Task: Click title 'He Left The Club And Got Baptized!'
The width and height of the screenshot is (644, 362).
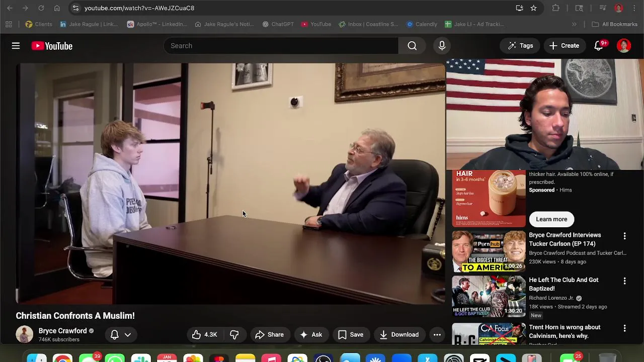Action: [x=563, y=284]
